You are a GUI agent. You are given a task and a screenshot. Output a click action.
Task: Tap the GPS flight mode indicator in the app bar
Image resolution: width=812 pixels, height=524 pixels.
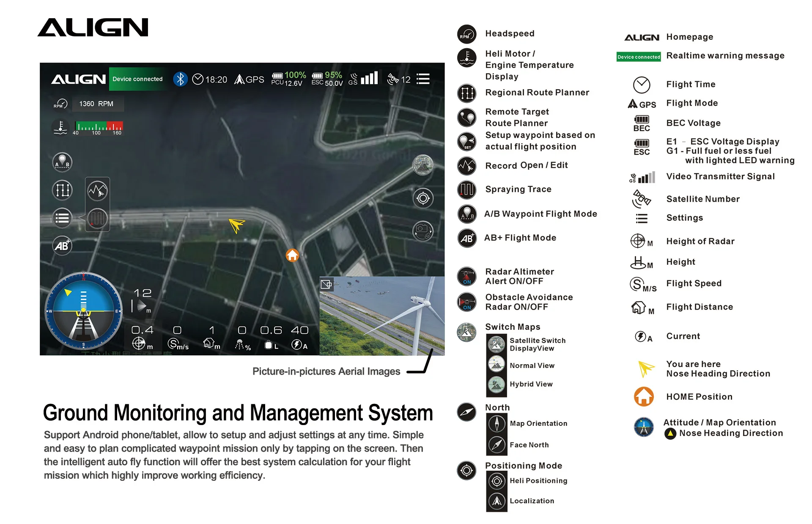coord(249,80)
